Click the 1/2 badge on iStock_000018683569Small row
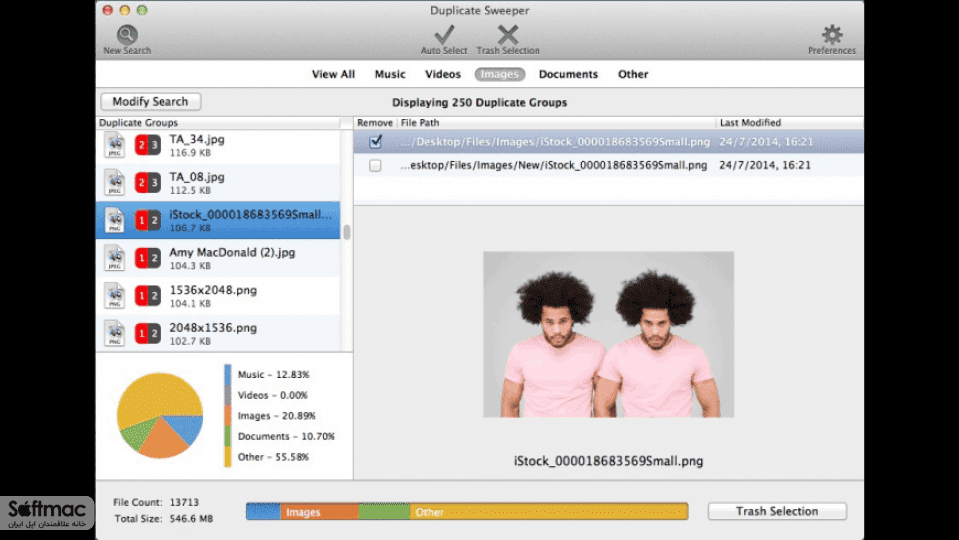 click(x=147, y=220)
